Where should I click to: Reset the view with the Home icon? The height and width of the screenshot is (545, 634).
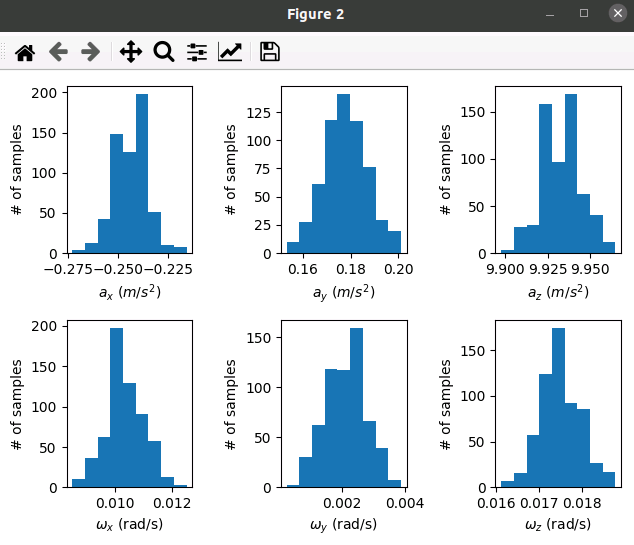coord(25,52)
